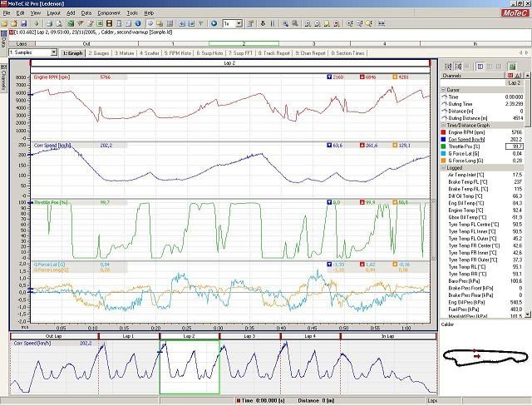The width and height of the screenshot is (532, 406).
Task: Click the Engine RPM maximum marker icon
Action: coord(362,77)
